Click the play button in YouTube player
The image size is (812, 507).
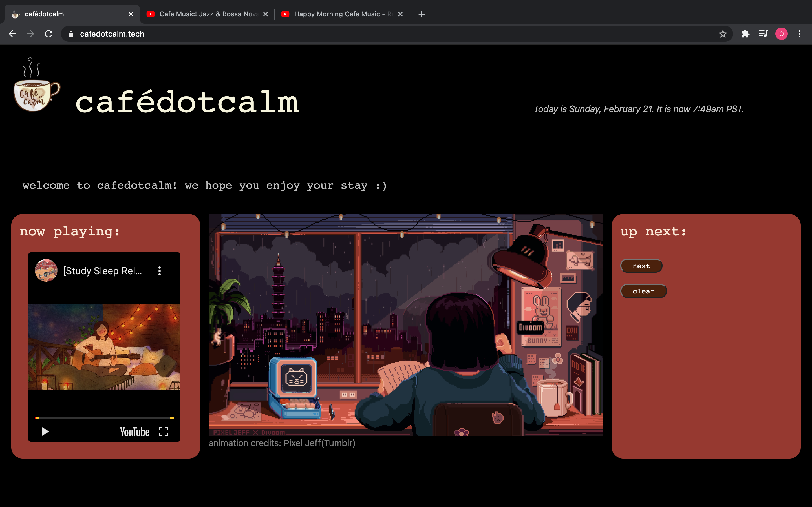click(x=45, y=432)
